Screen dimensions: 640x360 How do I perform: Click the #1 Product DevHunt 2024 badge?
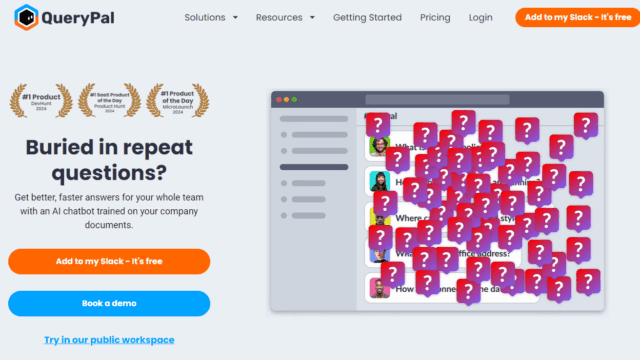click(x=41, y=101)
